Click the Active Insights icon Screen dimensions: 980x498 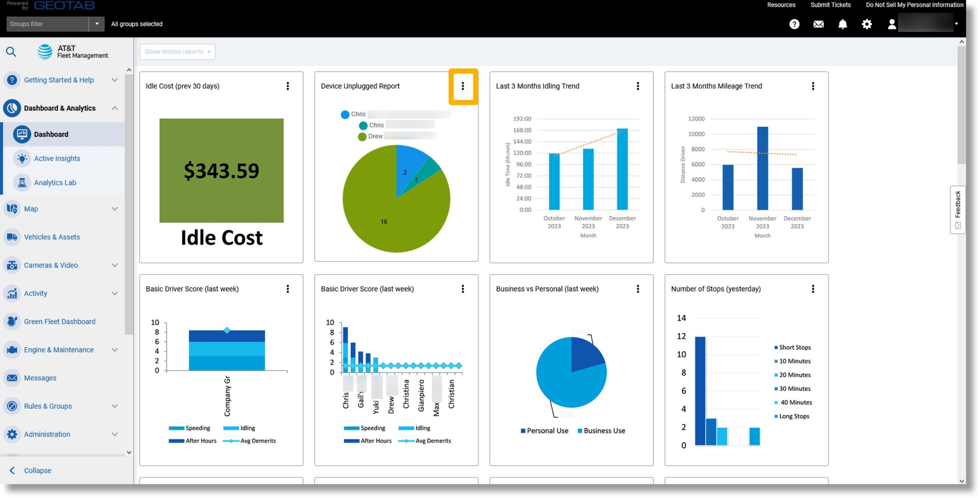click(x=21, y=158)
